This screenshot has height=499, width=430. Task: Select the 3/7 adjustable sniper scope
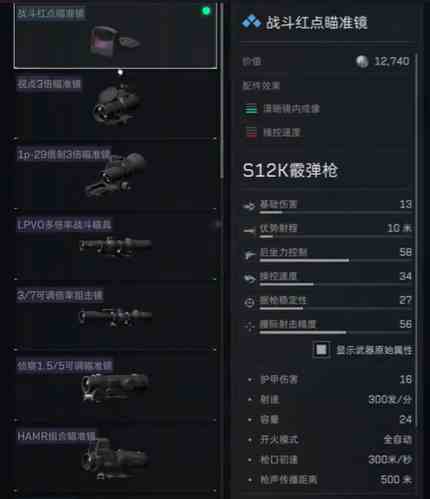click(x=115, y=318)
